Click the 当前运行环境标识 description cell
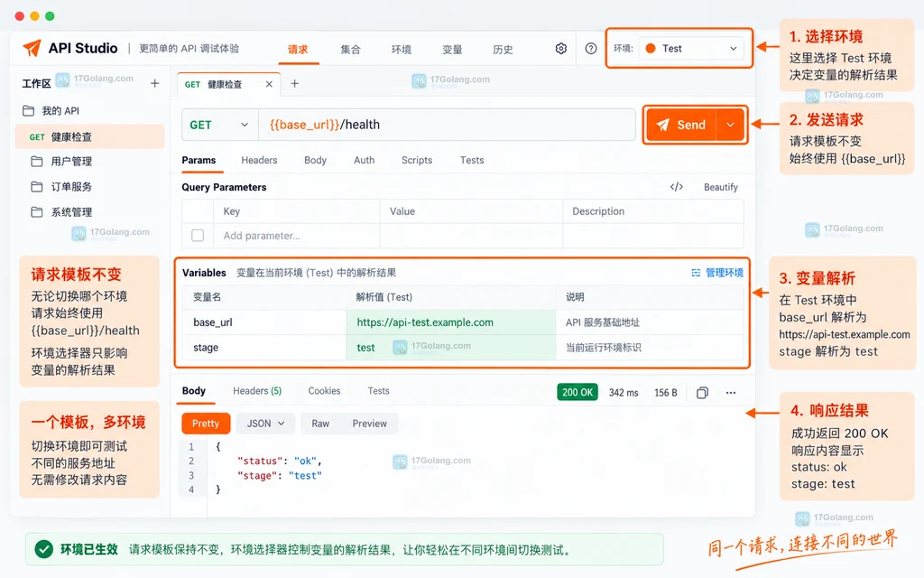The height and width of the screenshot is (578, 924). pos(650,348)
